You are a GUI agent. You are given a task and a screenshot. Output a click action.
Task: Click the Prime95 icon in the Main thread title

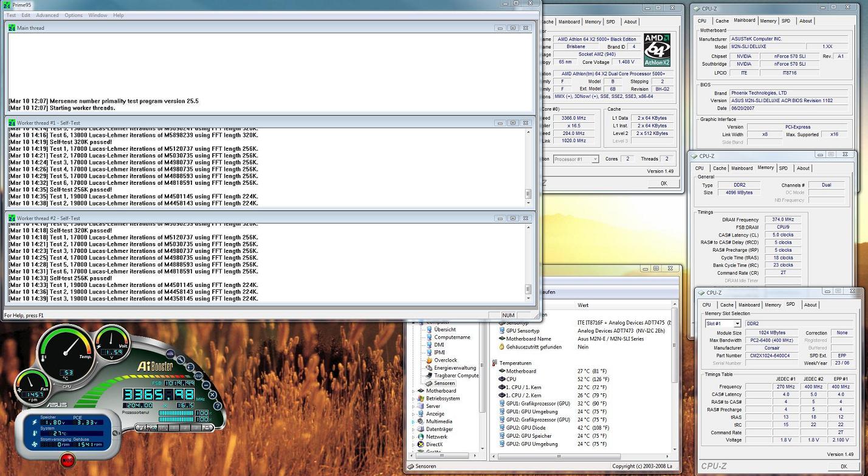(x=12, y=28)
